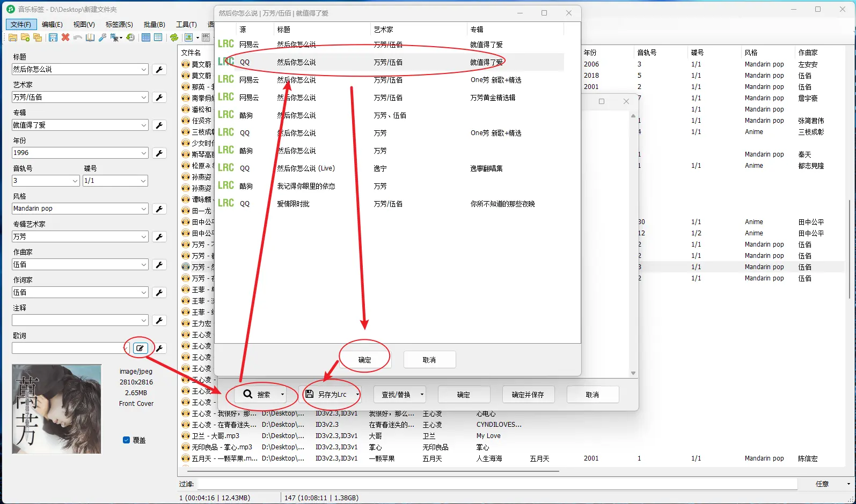Click 确定 in the lyrics search results dialog

click(364, 360)
